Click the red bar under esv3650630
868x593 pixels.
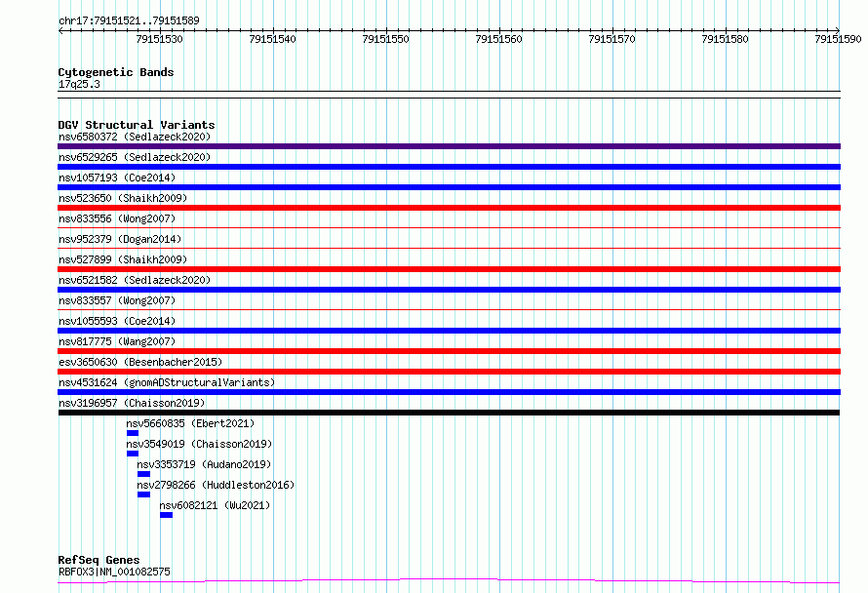449,372
